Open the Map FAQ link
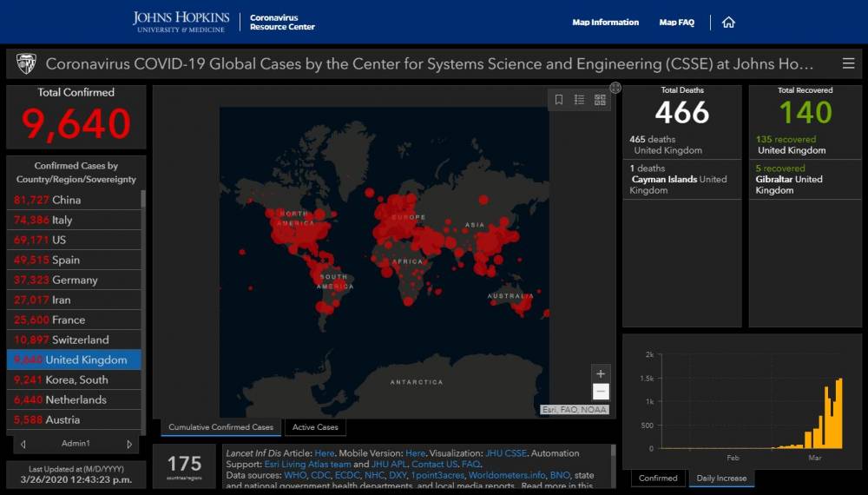Screen dimensions: 868x495 coord(676,23)
